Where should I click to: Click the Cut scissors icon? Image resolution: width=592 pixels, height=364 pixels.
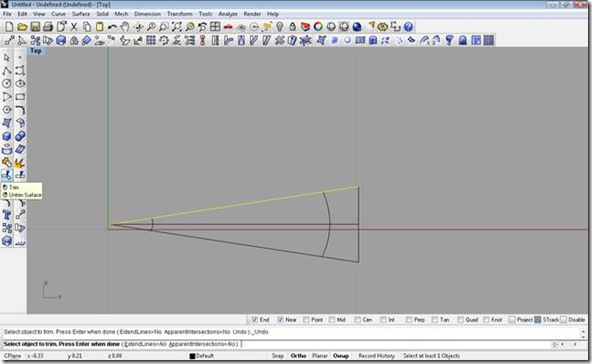(74, 26)
